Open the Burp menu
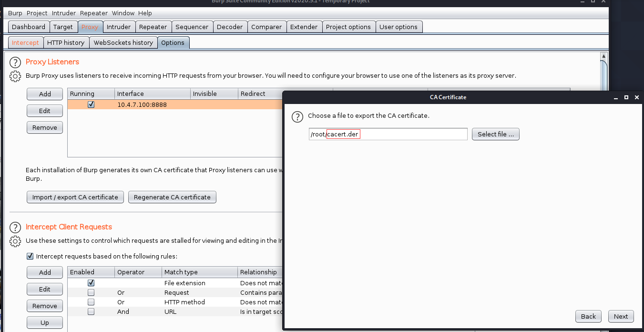Image resolution: width=644 pixels, height=332 pixels. pyautogui.click(x=15, y=13)
